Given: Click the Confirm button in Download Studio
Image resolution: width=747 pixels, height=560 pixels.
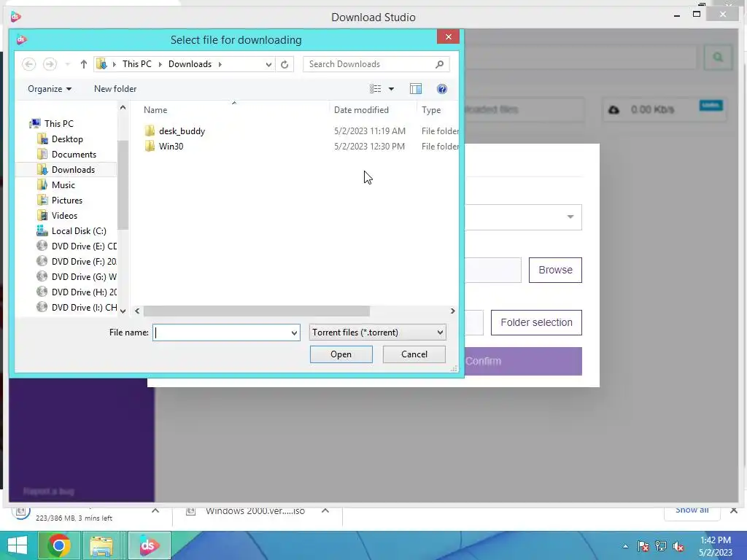Looking at the screenshot, I should click(x=522, y=362).
